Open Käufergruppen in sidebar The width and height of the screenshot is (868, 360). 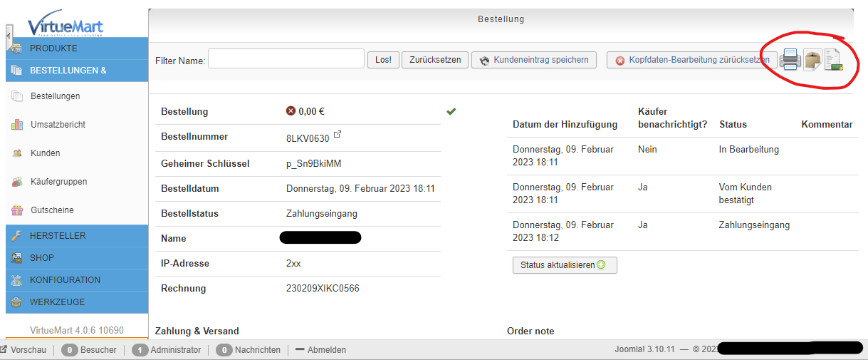tap(58, 182)
